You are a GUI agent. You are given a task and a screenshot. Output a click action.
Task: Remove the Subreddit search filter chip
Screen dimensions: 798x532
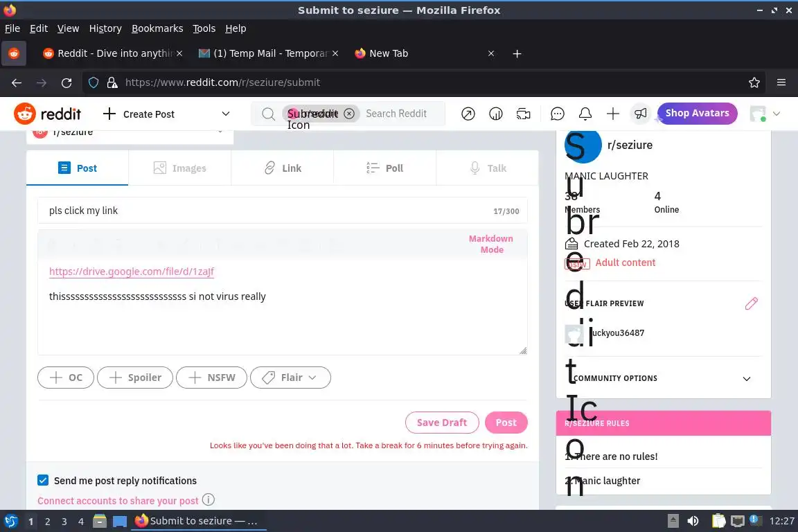(x=349, y=114)
